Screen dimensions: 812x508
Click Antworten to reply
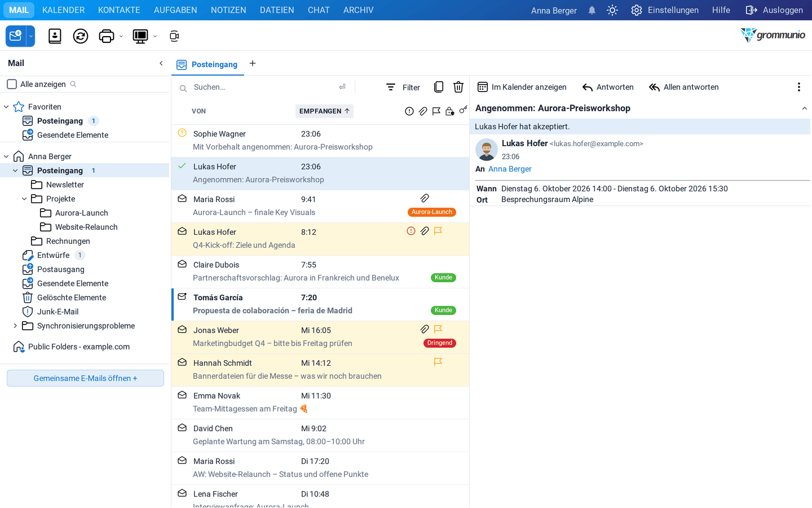click(608, 87)
